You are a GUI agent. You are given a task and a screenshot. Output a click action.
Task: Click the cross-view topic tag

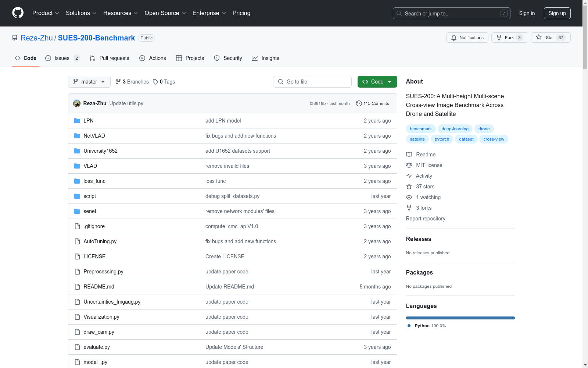[x=494, y=139]
